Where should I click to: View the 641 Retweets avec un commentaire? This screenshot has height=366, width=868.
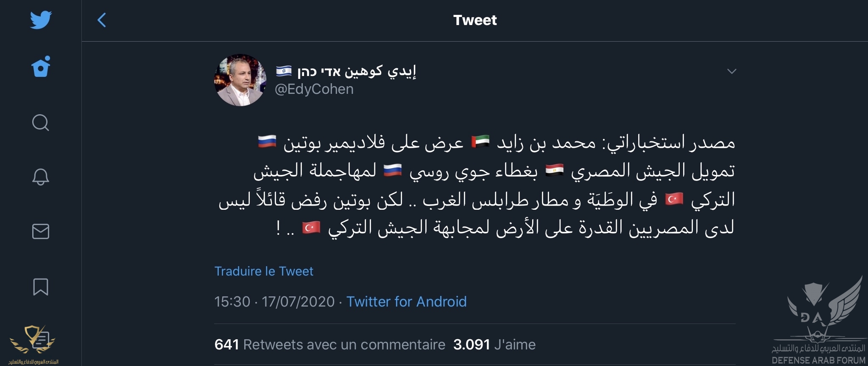[x=330, y=344]
